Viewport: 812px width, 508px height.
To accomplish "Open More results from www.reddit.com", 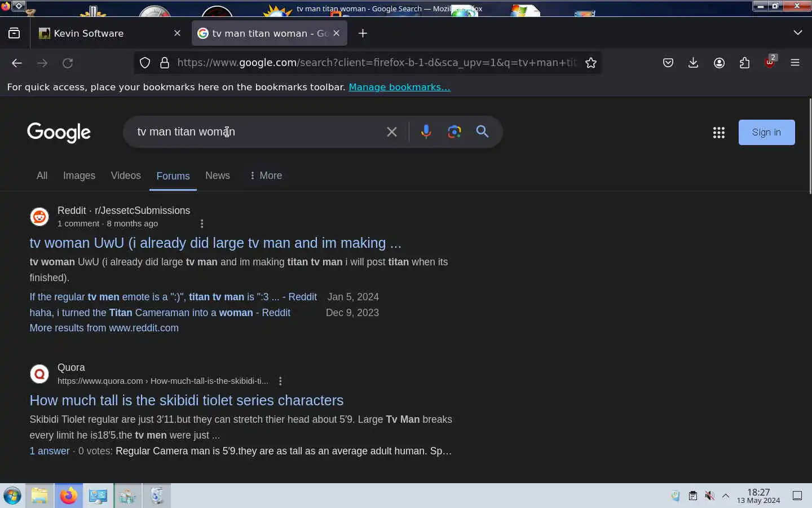I will coord(104,328).
